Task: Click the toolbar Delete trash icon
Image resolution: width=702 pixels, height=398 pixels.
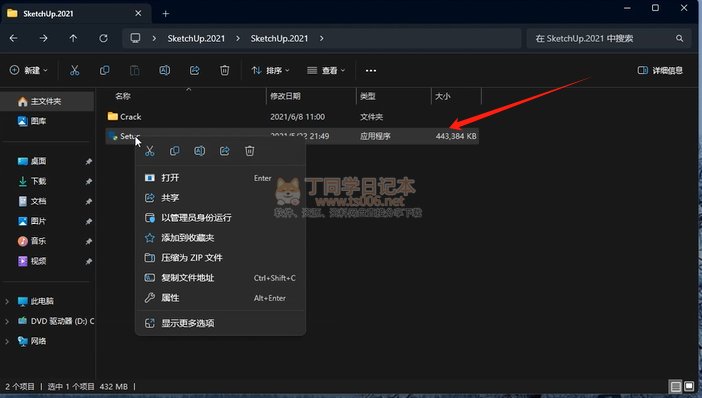Action: [224, 70]
